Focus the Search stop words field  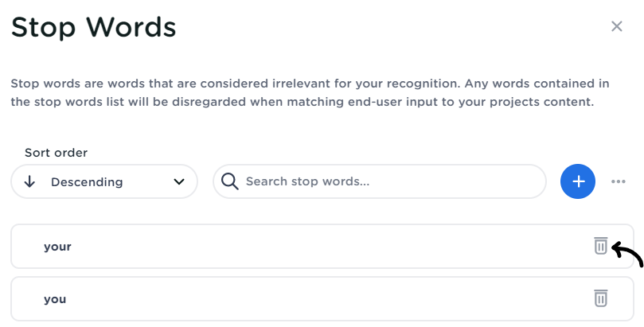coord(390,181)
